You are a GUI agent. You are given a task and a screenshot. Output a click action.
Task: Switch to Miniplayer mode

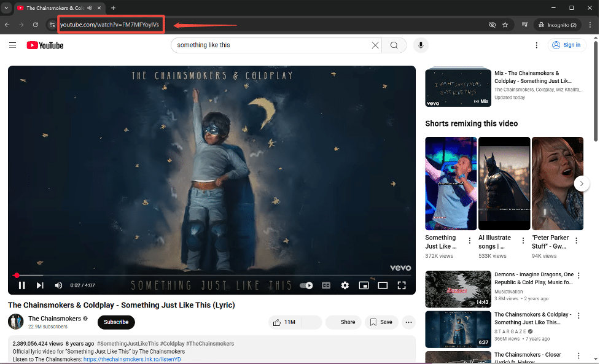coord(364,285)
